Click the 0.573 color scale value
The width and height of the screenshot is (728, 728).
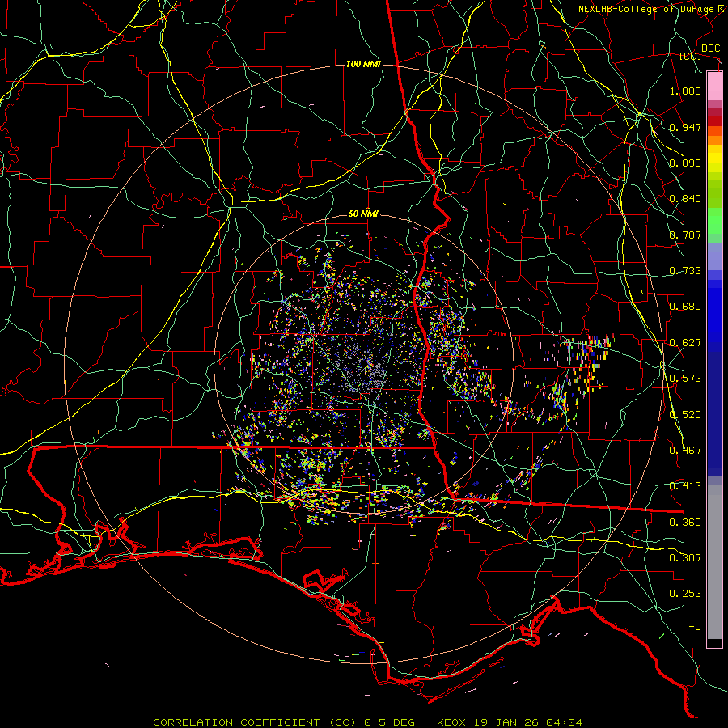pyautogui.click(x=685, y=379)
